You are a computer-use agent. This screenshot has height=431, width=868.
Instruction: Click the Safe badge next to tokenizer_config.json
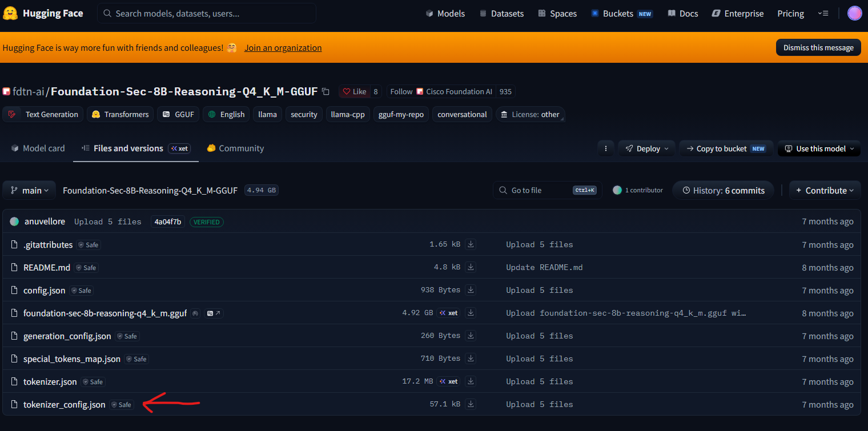point(122,405)
